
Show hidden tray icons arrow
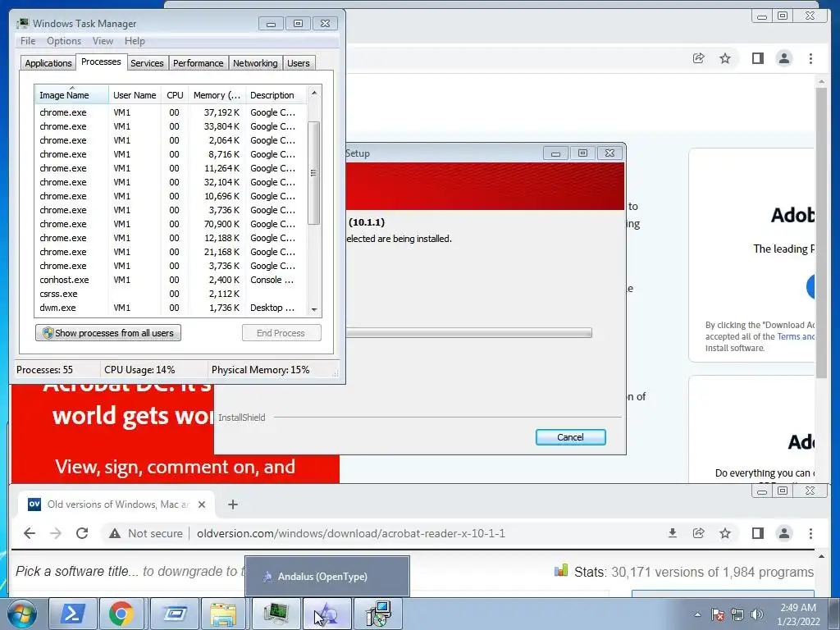coord(697,614)
